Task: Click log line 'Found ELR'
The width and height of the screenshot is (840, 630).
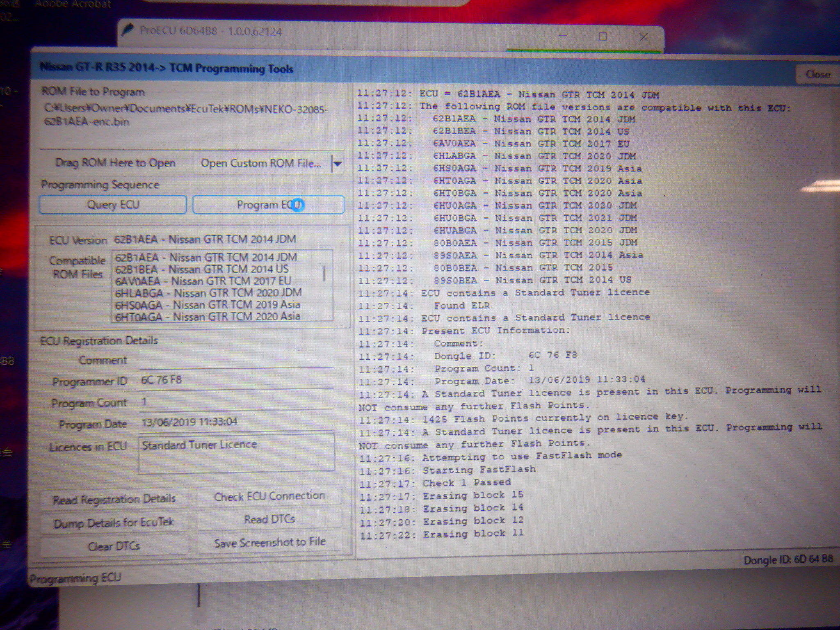Action: [425, 306]
